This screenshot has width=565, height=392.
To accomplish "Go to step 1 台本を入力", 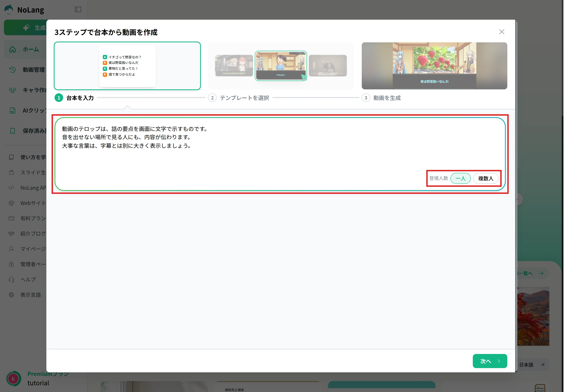I will [x=74, y=98].
